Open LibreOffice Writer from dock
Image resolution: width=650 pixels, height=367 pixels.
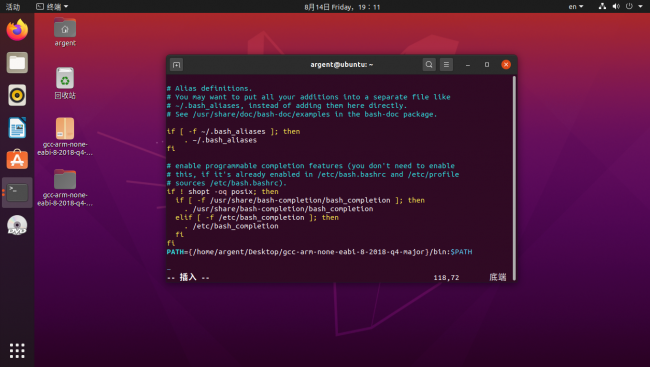[x=17, y=127]
